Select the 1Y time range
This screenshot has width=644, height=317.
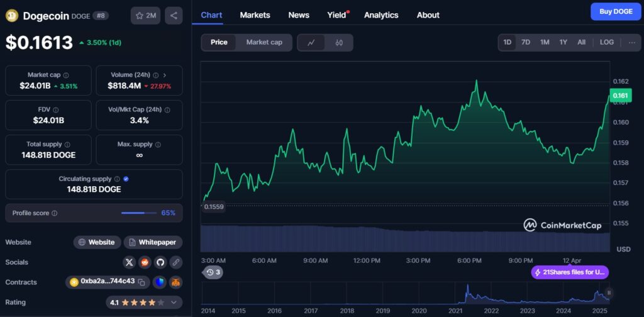[563, 42]
